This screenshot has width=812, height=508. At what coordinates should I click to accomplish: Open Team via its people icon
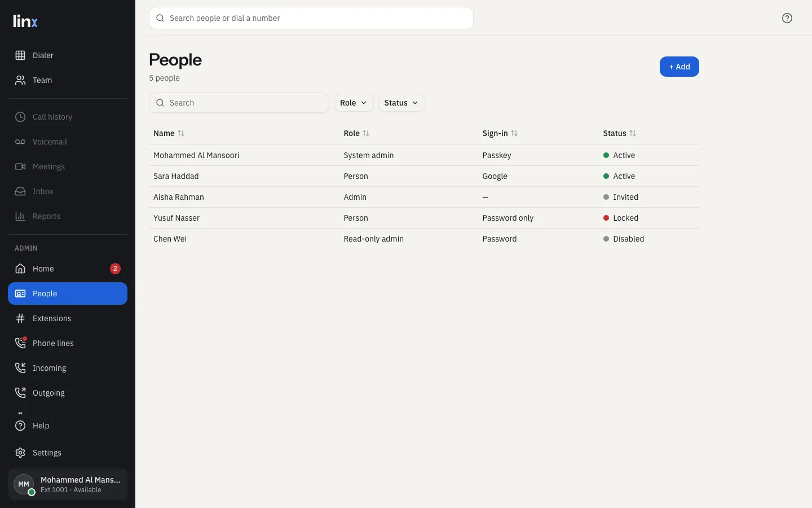(20, 80)
